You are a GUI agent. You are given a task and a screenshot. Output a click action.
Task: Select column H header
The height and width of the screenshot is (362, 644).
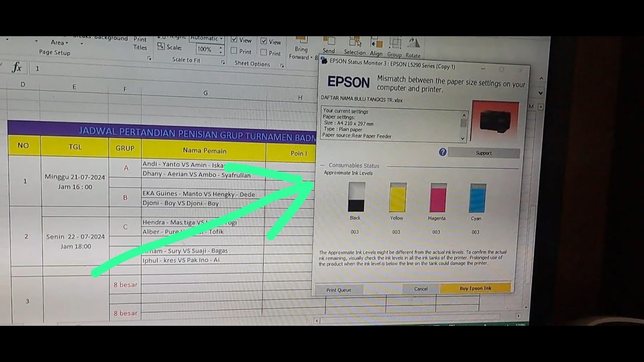[300, 97]
